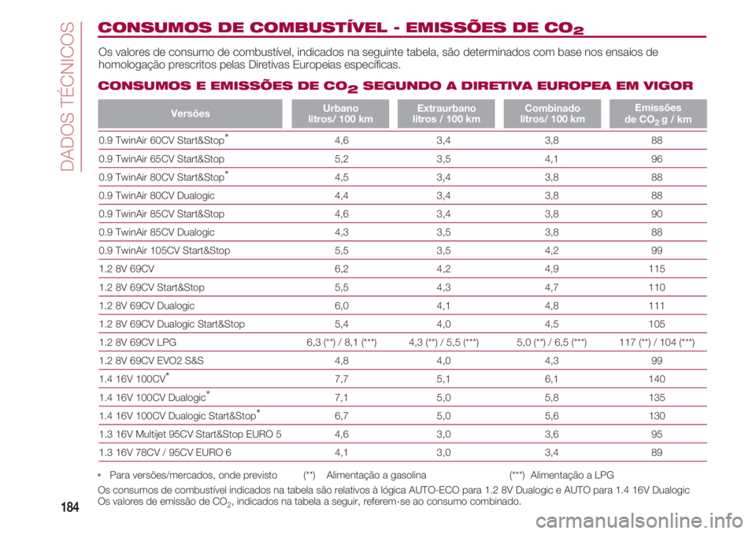
Task: Click the emissions value 110
Action: tap(657, 287)
